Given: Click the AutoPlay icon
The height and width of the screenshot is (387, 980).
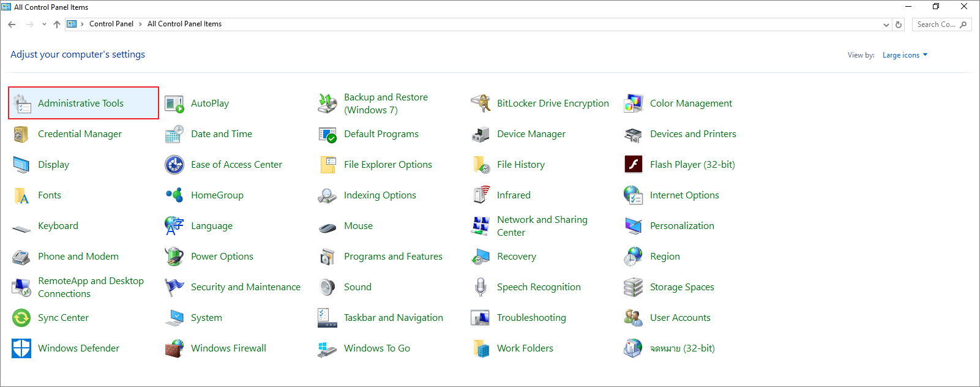Looking at the screenshot, I should click(174, 103).
